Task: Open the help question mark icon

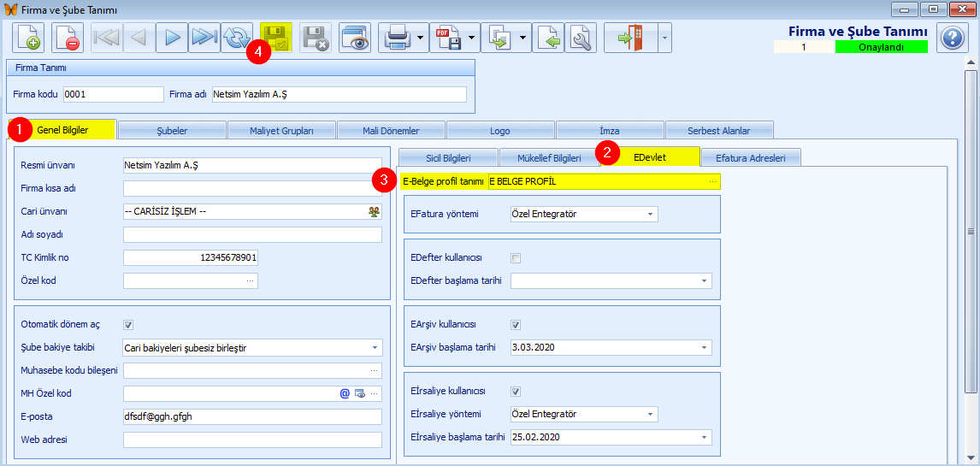Action: pos(953,38)
